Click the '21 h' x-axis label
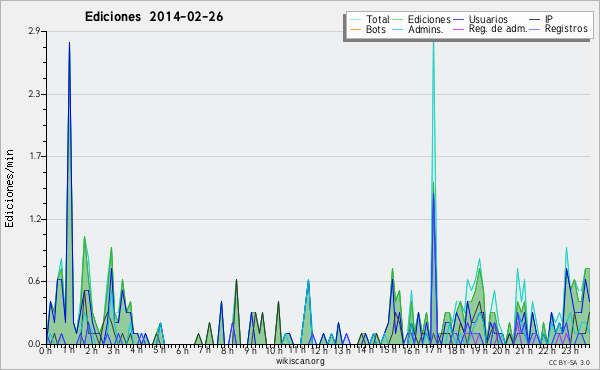Screen dimensions: 600x370 click(x=523, y=350)
